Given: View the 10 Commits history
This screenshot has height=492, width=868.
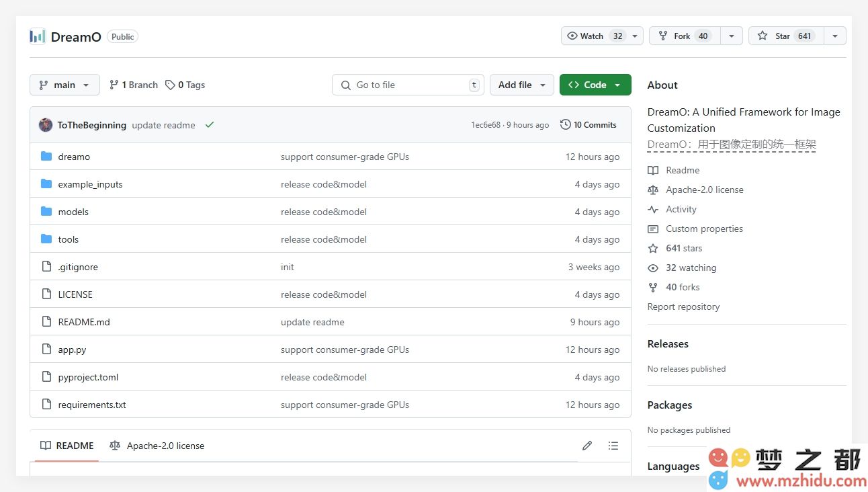Looking at the screenshot, I should [x=588, y=125].
